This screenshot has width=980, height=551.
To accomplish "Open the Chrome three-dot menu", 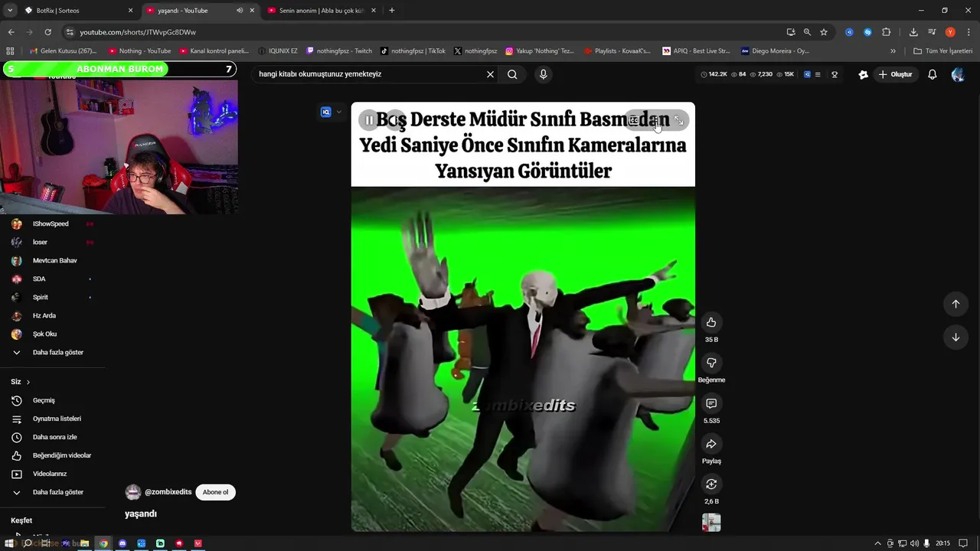I will point(969,32).
